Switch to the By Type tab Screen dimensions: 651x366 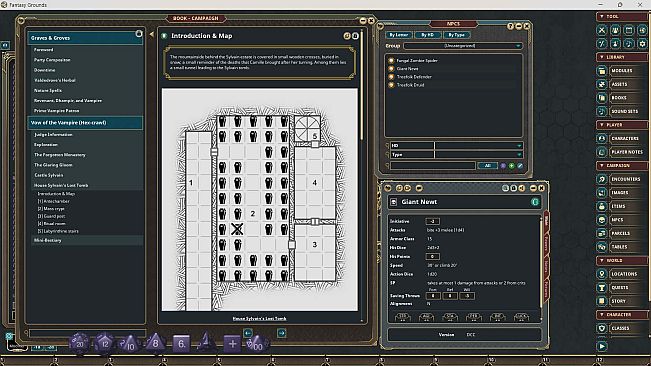point(456,35)
